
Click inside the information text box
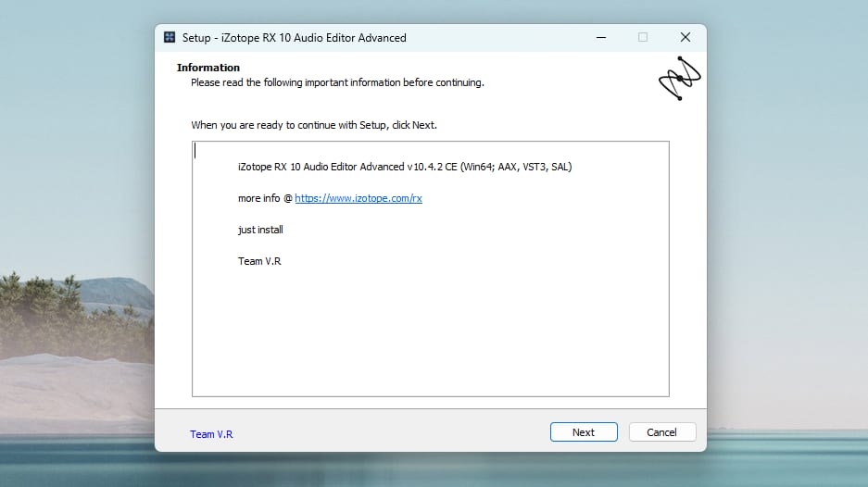pyautogui.click(x=430, y=268)
